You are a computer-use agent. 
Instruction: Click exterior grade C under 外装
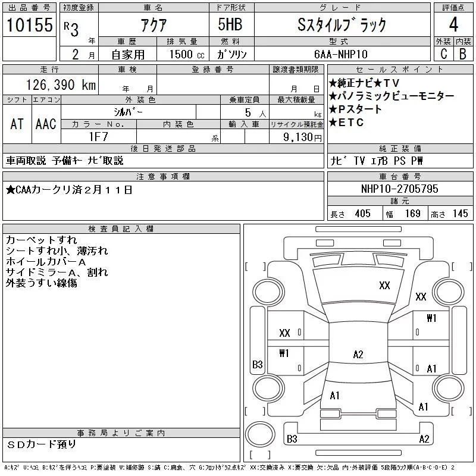point(443,54)
